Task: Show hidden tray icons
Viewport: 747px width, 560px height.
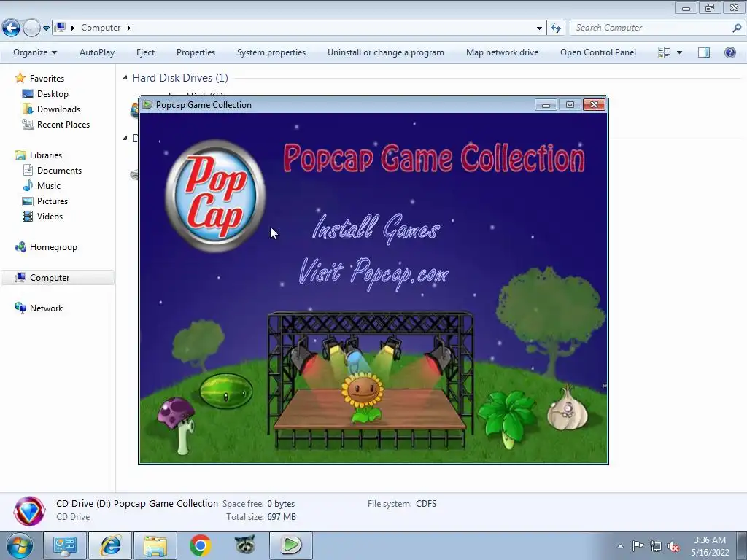Action: pos(620,546)
